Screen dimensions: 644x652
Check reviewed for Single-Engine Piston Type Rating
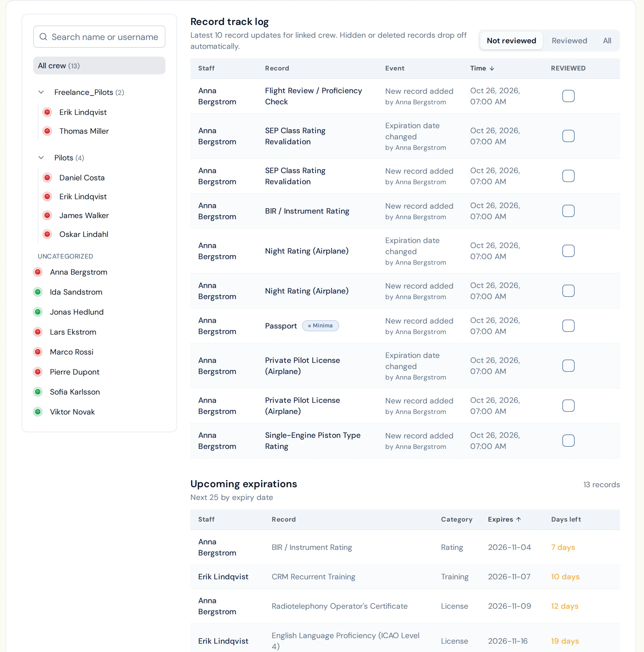[568, 440]
